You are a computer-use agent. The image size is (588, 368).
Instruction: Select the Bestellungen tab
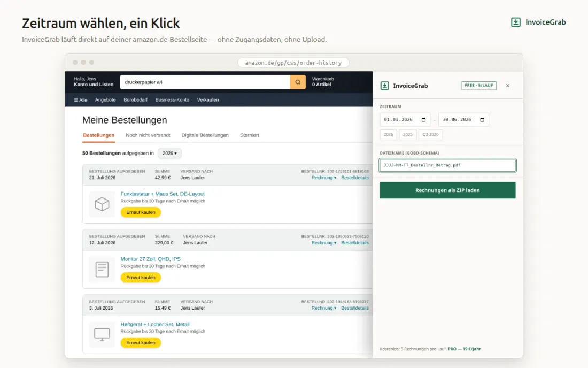99,135
